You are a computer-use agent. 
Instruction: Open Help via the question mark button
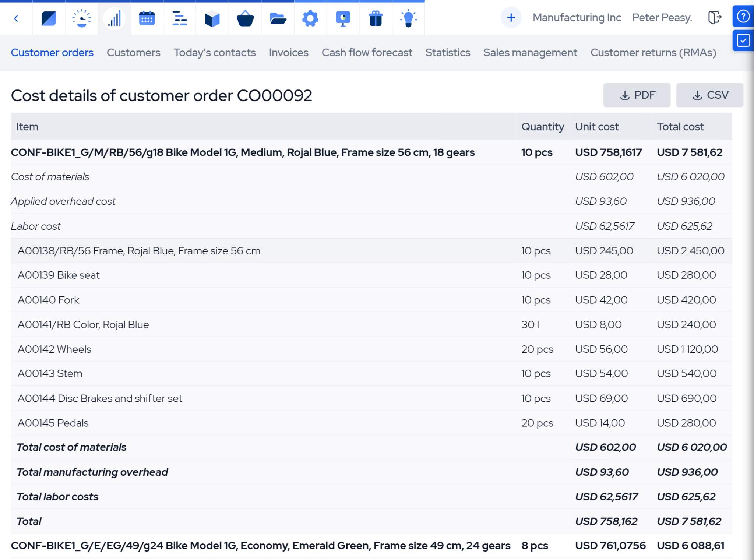pyautogui.click(x=743, y=17)
